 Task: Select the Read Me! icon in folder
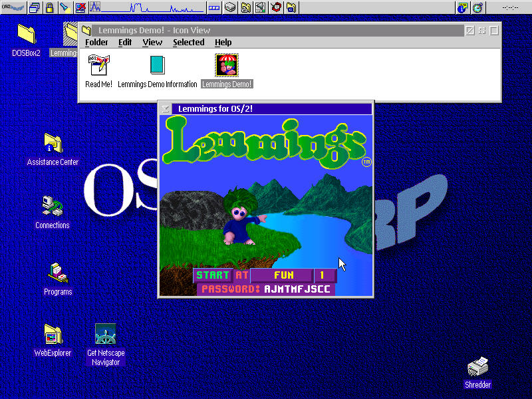tap(98, 71)
